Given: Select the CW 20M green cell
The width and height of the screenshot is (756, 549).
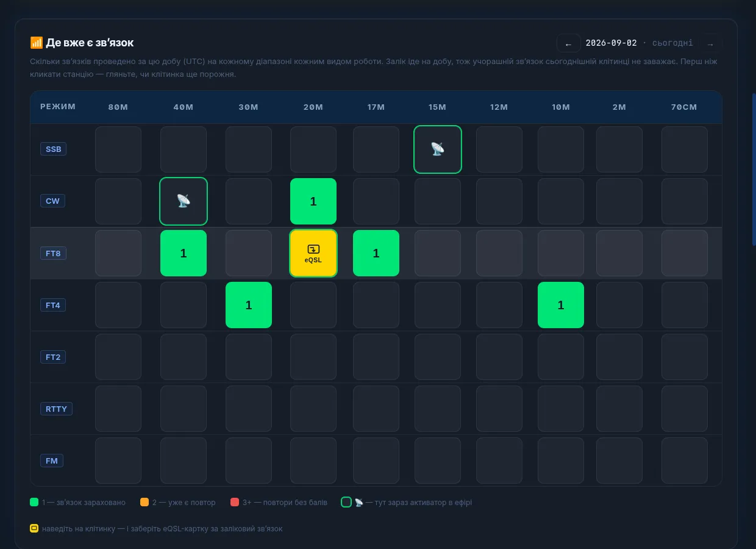Looking at the screenshot, I should tap(313, 201).
